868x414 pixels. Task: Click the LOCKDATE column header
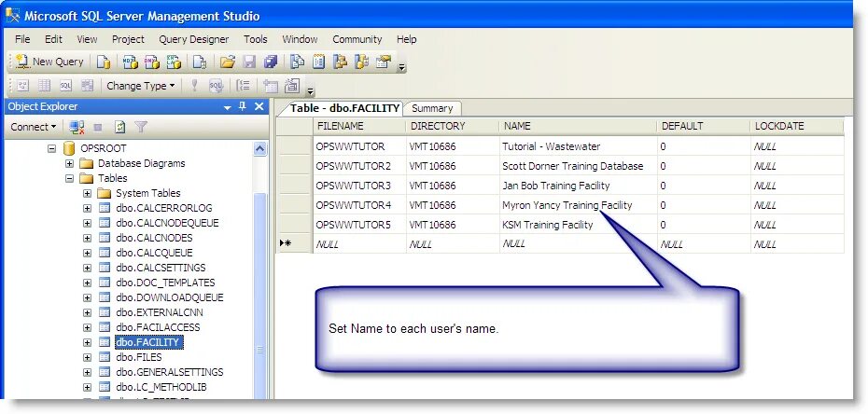[x=797, y=127]
